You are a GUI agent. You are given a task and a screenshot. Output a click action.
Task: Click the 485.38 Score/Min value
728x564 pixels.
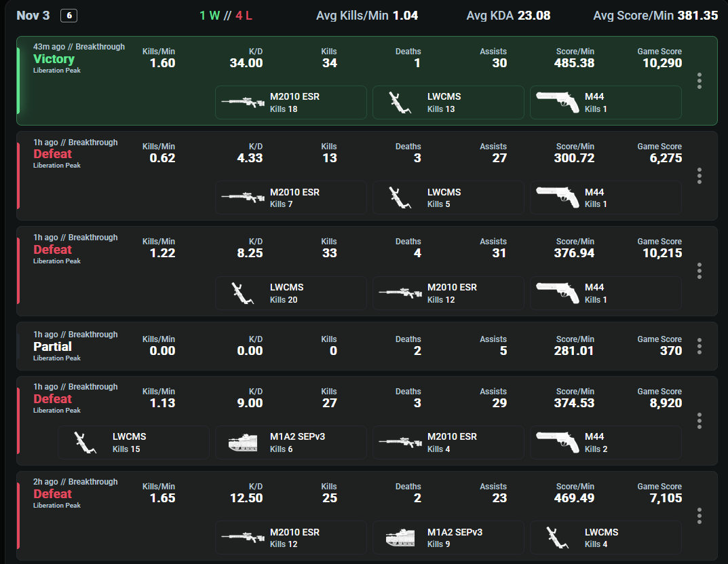574,63
